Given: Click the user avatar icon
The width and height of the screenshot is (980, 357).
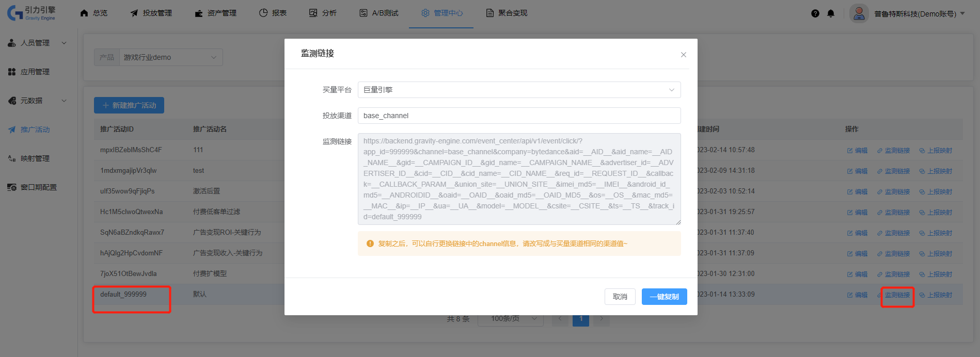Looking at the screenshot, I should click(x=859, y=13).
